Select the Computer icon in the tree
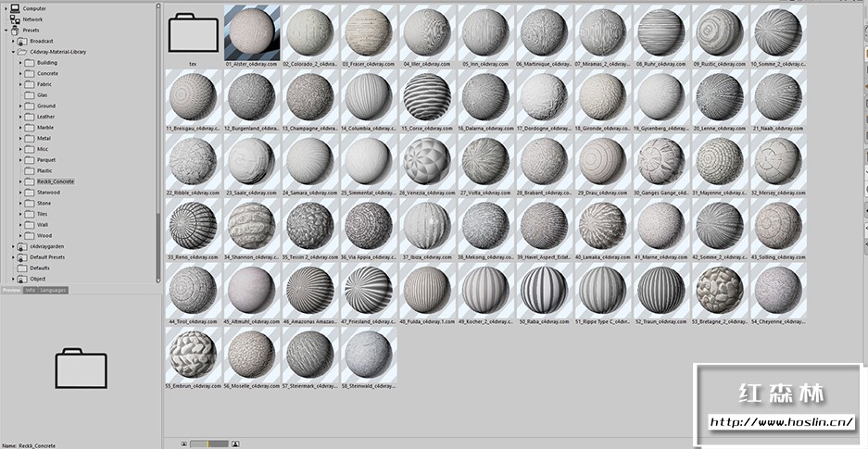868x449 pixels. point(15,8)
